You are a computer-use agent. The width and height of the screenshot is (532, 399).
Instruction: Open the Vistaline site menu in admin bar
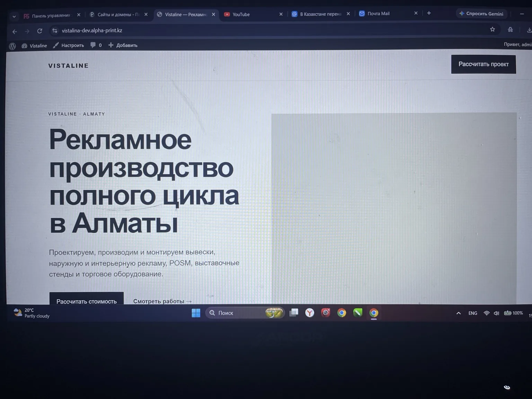pos(34,46)
